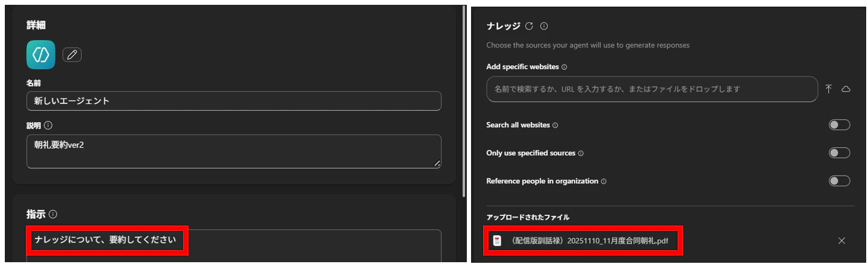
Task: Click the 'Only use specified sources' label
Action: point(531,153)
